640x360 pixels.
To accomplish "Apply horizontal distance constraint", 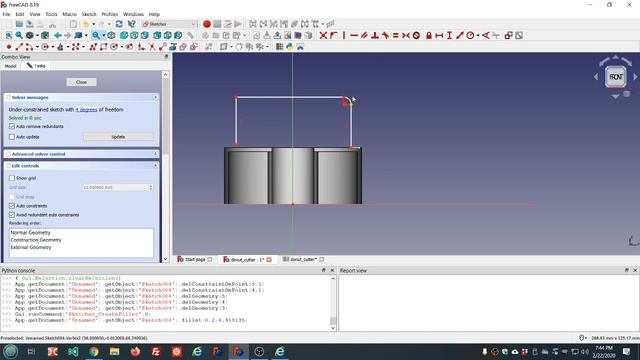I will coord(439,36).
